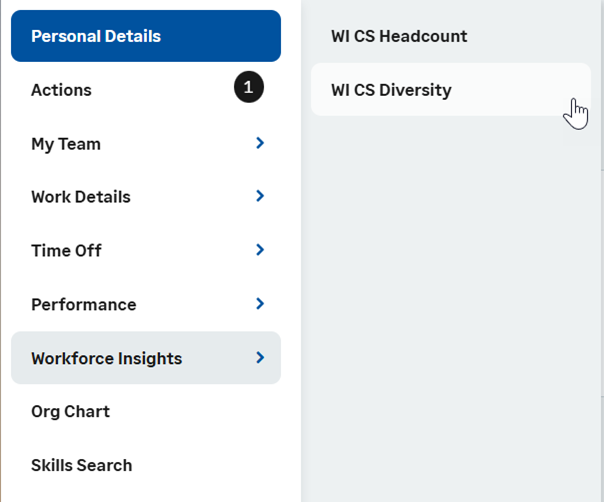This screenshot has height=502, width=604.
Task: Open the Work Details label
Action: tap(81, 197)
